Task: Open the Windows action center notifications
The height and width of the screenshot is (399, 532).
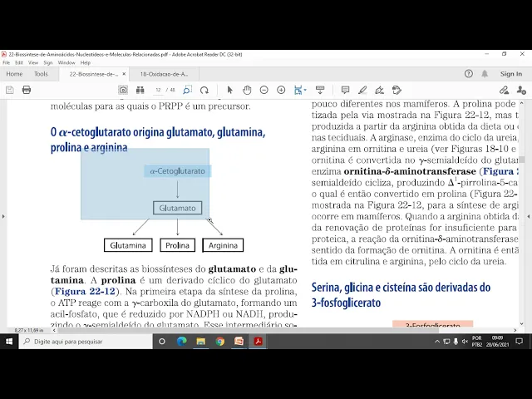Action: (519, 342)
